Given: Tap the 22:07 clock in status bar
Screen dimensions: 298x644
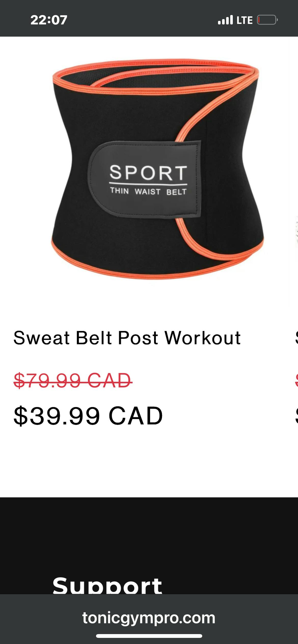Looking at the screenshot, I should pos(49,20).
